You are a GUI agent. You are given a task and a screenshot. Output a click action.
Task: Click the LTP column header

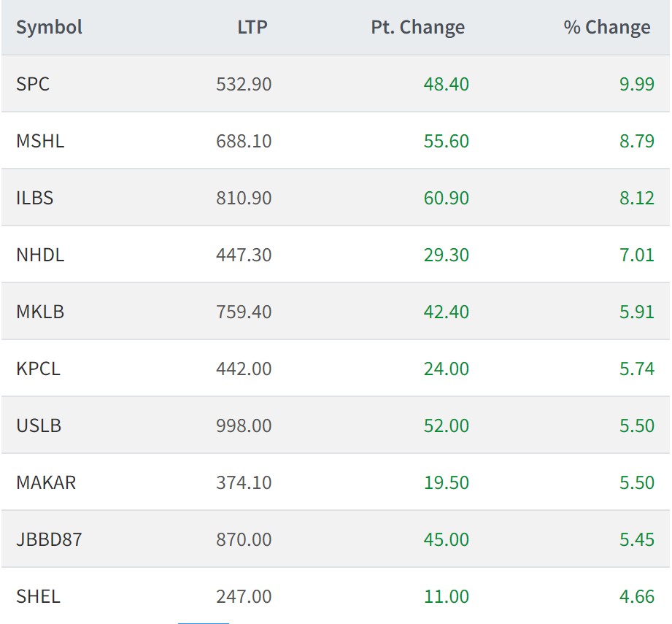[252, 28]
